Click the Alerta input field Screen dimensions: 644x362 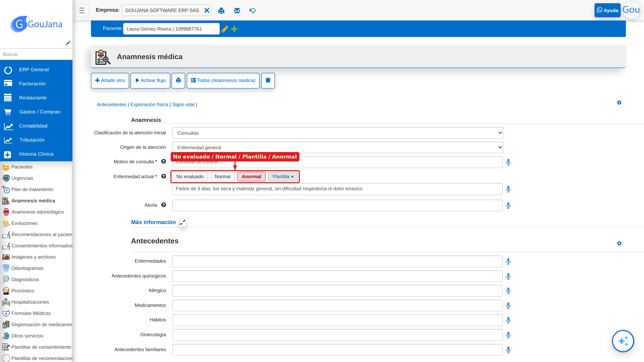click(x=337, y=205)
